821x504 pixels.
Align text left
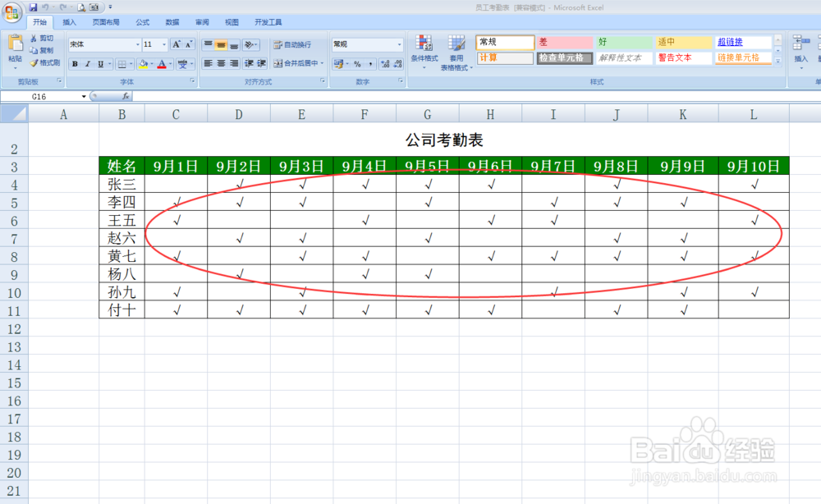pyautogui.click(x=208, y=63)
